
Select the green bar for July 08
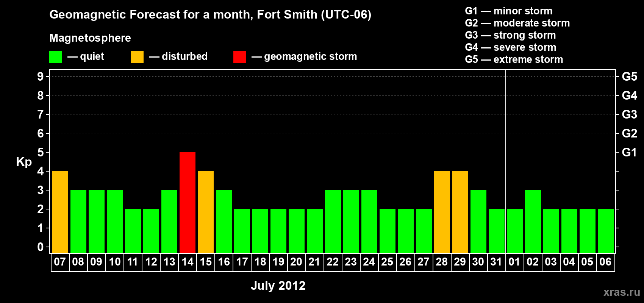coord(78,221)
